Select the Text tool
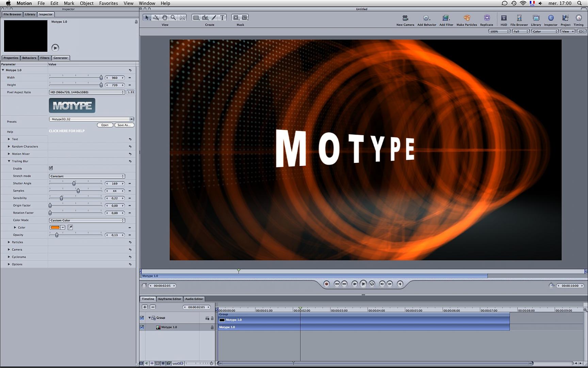This screenshot has width=588, height=368. 222,18
